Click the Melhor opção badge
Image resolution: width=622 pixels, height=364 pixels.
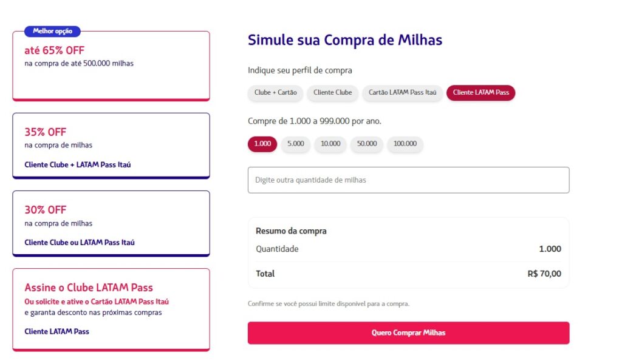(x=52, y=32)
